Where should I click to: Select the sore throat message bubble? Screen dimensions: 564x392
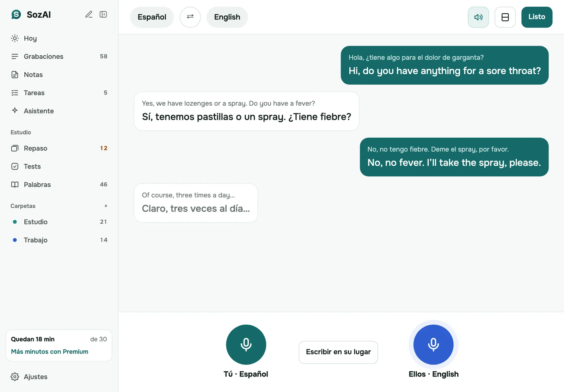click(445, 65)
